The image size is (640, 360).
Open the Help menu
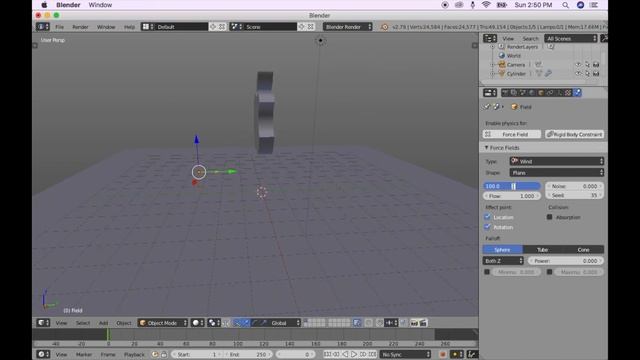[129, 27]
